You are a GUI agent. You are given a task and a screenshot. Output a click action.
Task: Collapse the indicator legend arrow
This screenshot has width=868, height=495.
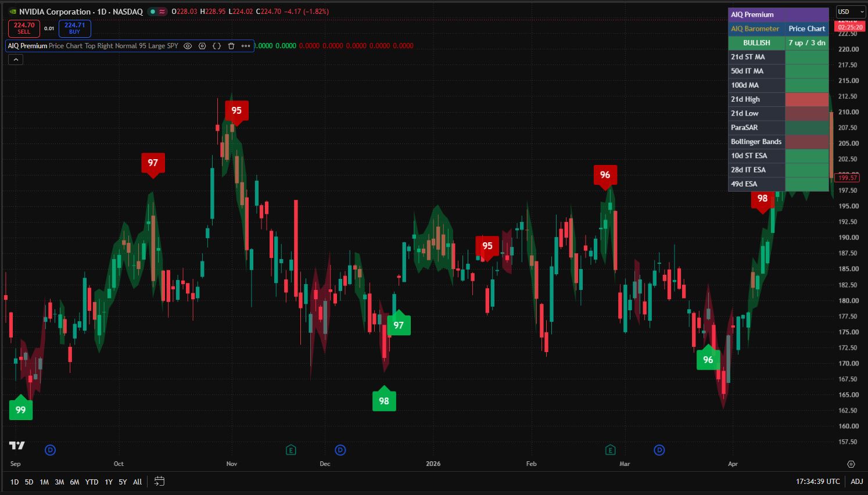coord(16,59)
